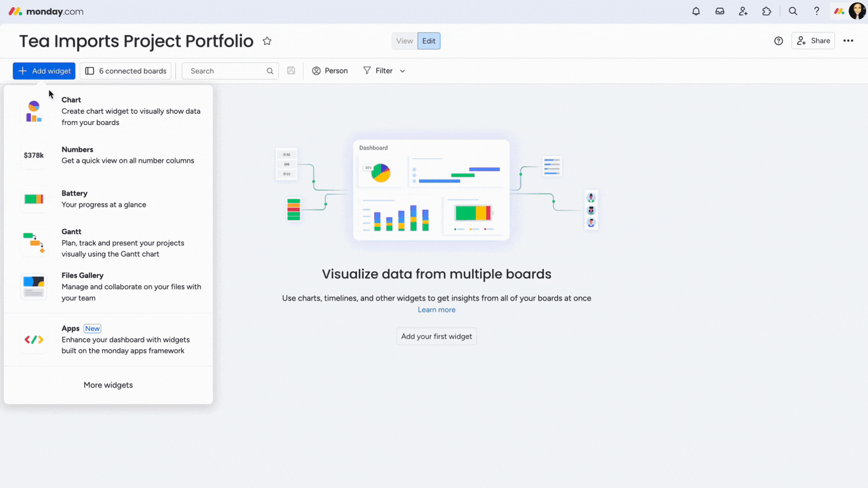The height and width of the screenshot is (488, 868).
Task: Toggle the favorite star for portfolio
Action: tap(267, 41)
